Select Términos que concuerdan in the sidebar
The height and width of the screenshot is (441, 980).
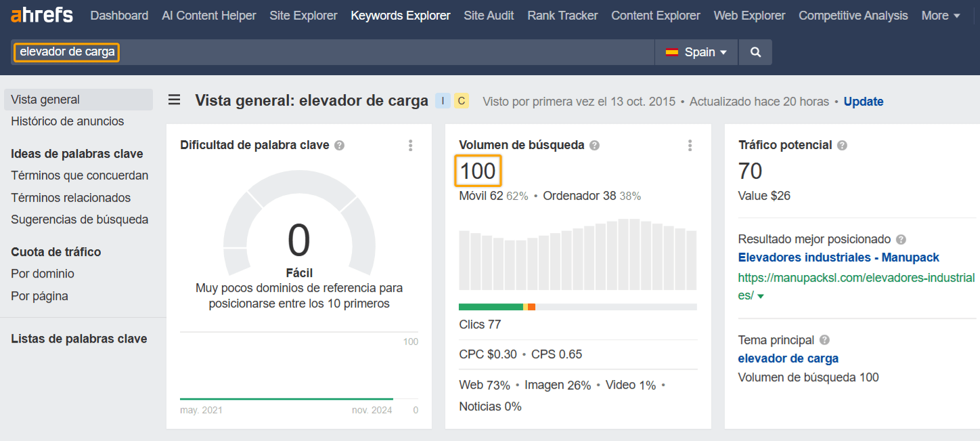tap(79, 175)
